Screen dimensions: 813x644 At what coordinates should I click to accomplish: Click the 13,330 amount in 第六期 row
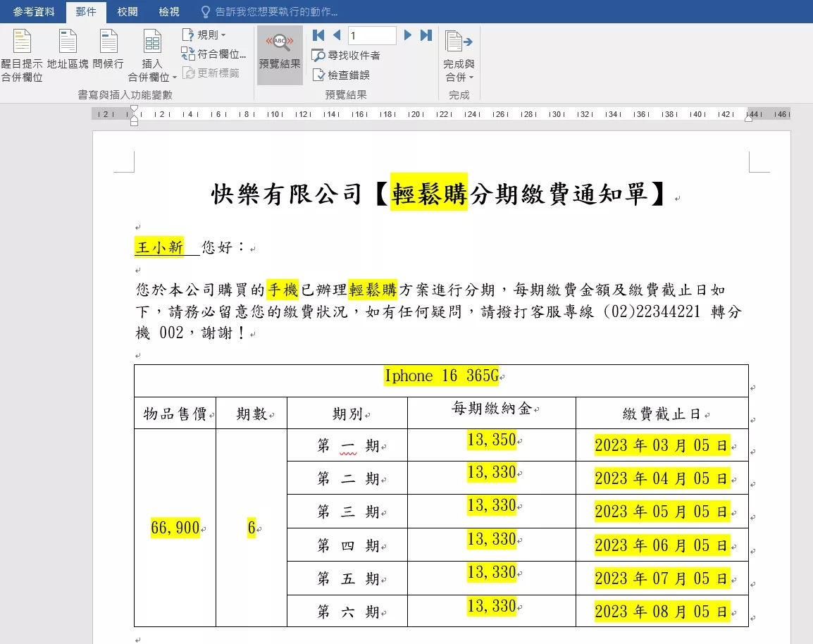coord(492,606)
